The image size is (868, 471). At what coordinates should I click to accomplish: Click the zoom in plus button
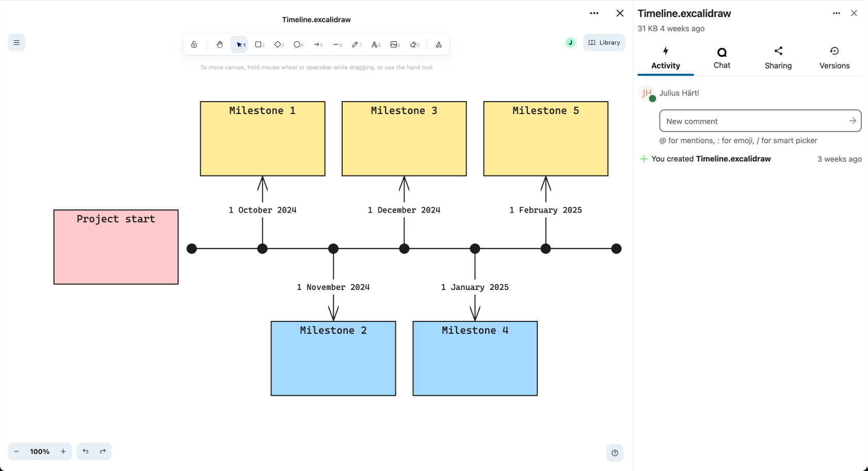click(63, 451)
